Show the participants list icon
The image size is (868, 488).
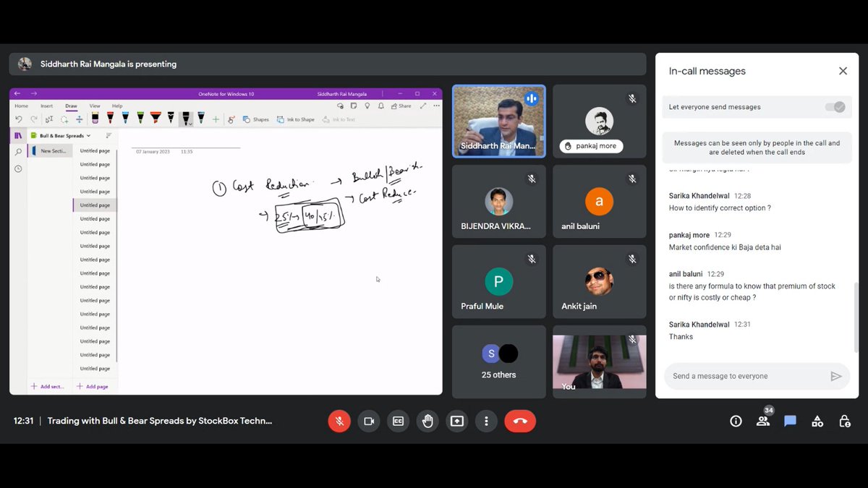click(763, 421)
